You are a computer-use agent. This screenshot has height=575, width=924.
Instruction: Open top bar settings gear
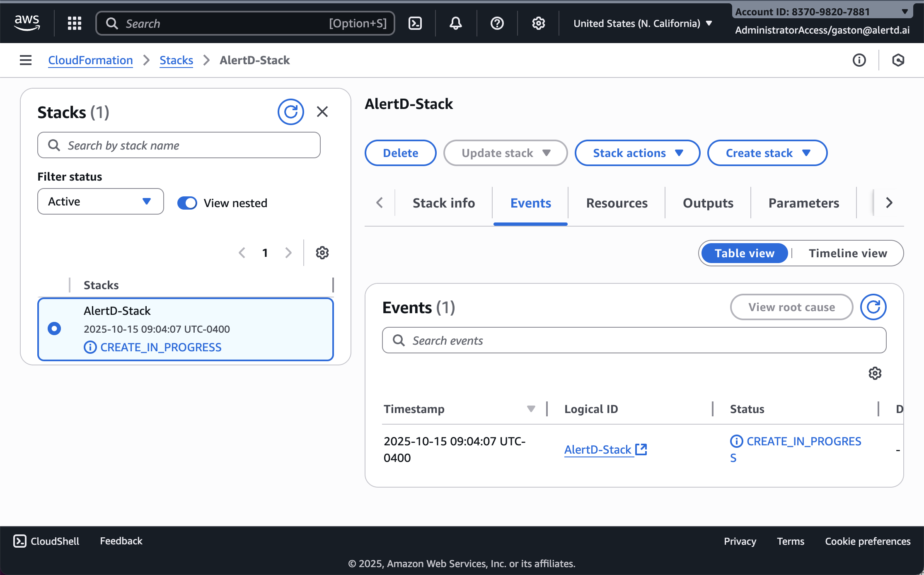pos(538,23)
